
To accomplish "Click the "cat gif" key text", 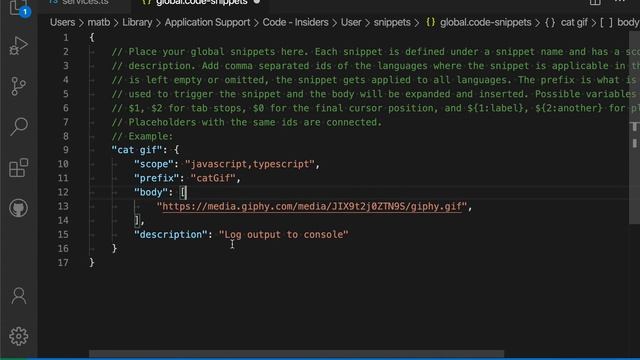I will (x=137, y=150).
